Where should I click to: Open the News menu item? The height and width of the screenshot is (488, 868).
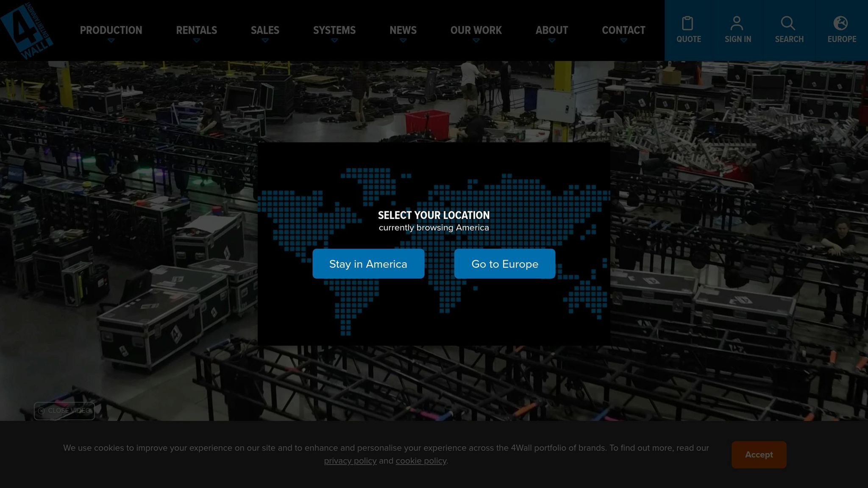coord(403,30)
